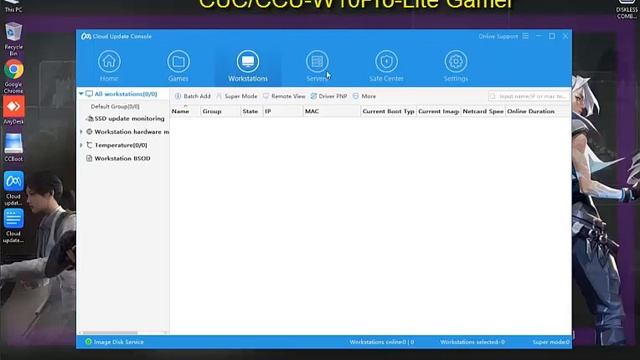
Task: Open the Servers section
Action: [317, 66]
